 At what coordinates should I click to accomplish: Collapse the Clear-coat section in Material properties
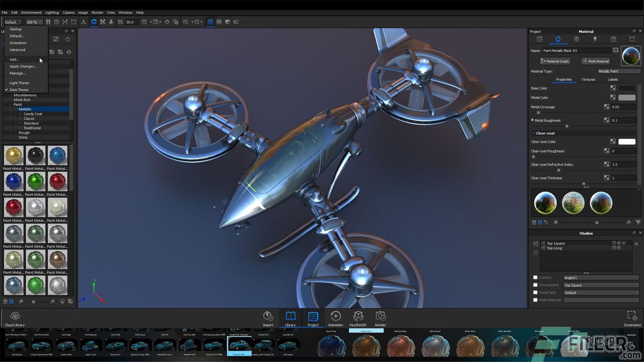534,133
